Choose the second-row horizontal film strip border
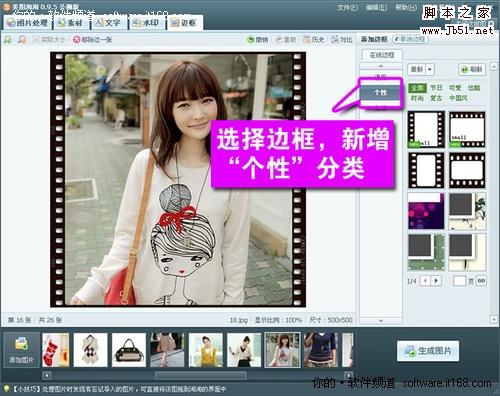 [x=467, y=170]
